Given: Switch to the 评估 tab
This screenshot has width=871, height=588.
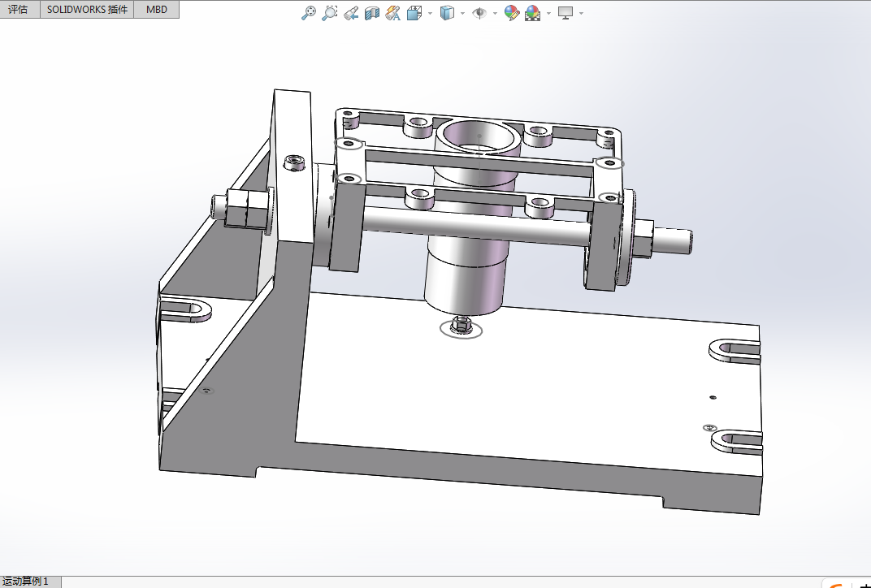Looking at the screenshot, I should [x=19, y=10].
